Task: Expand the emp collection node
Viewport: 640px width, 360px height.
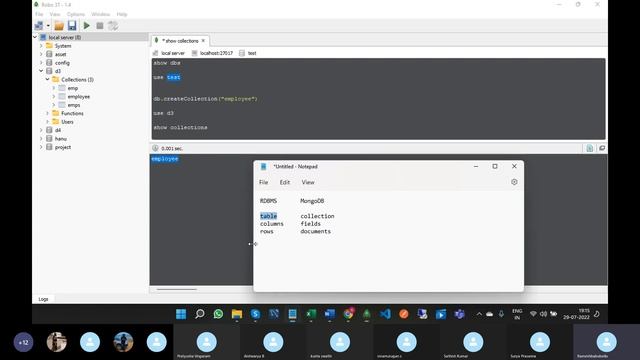Action: pos(53,88)
